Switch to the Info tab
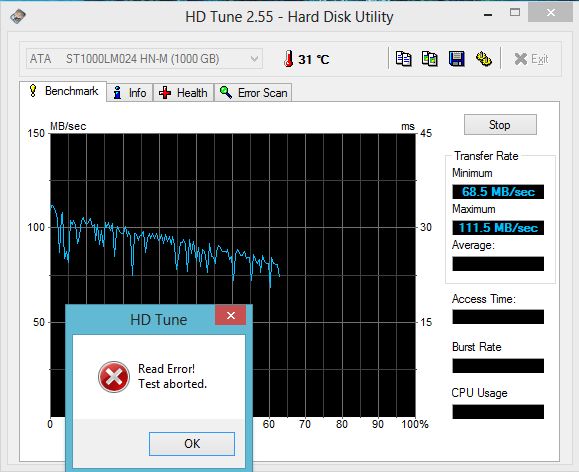The width and height of the screenshot is (579, 472). click(x=130, y=93)
